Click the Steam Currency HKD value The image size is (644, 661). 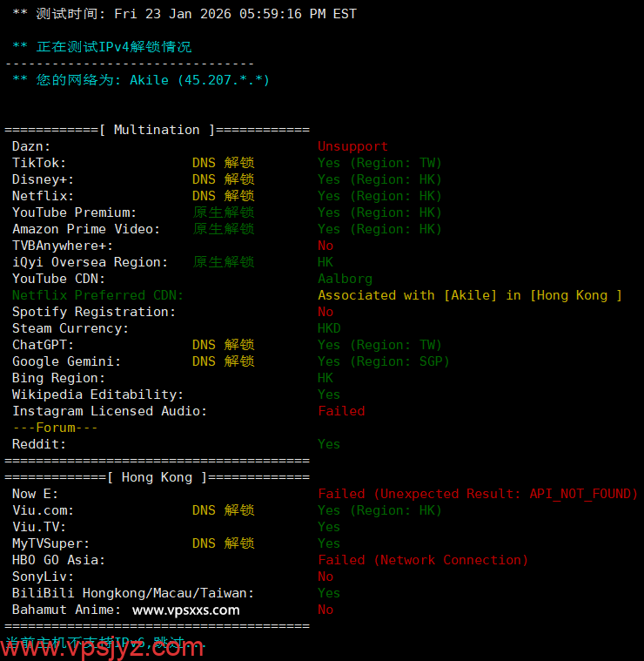[329, 328]
